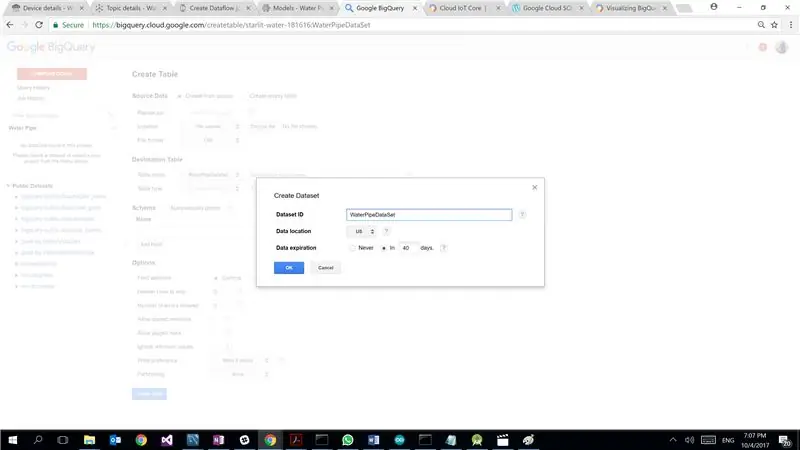The width and height of the screenshot is (800, 450).
Task: Open touch keyboard from tray
Action: [x=708, y=440]
